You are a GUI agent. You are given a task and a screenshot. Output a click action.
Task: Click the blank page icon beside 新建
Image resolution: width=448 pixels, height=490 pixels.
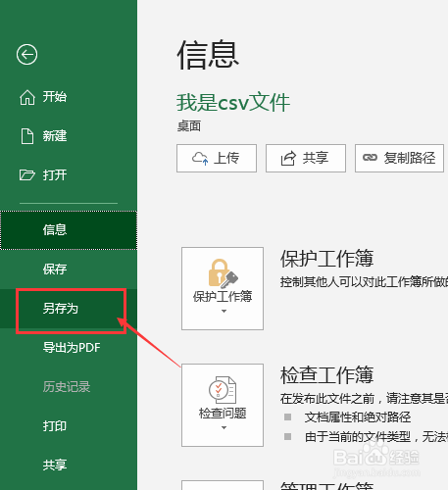click(27, 136)
